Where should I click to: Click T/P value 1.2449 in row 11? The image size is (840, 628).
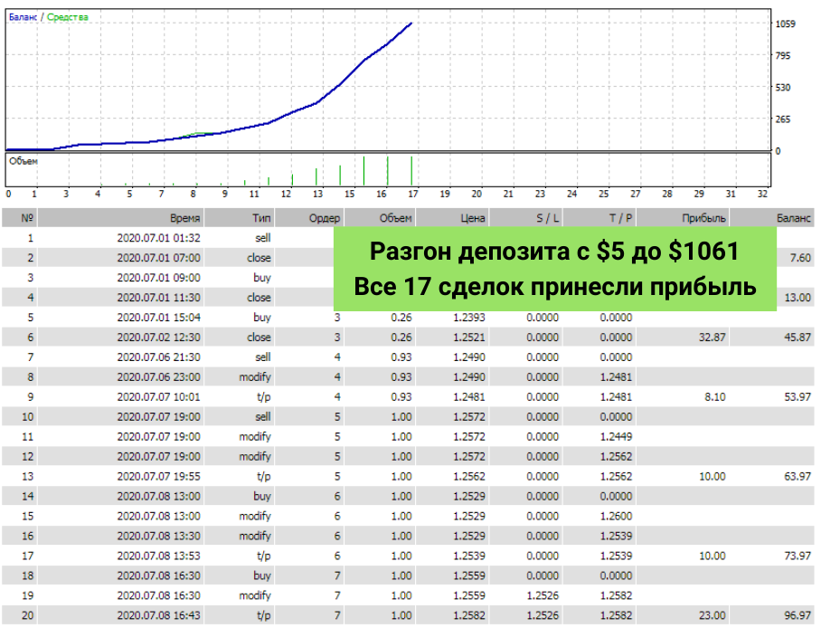click(x=616, y=436)
